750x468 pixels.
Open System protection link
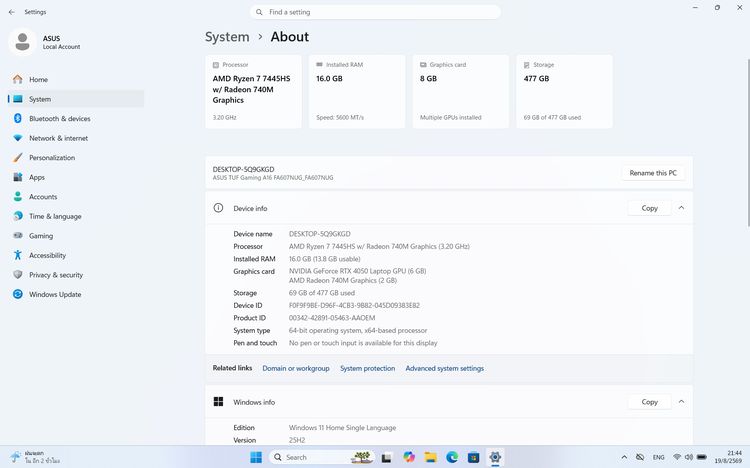[x=367, y=368]
